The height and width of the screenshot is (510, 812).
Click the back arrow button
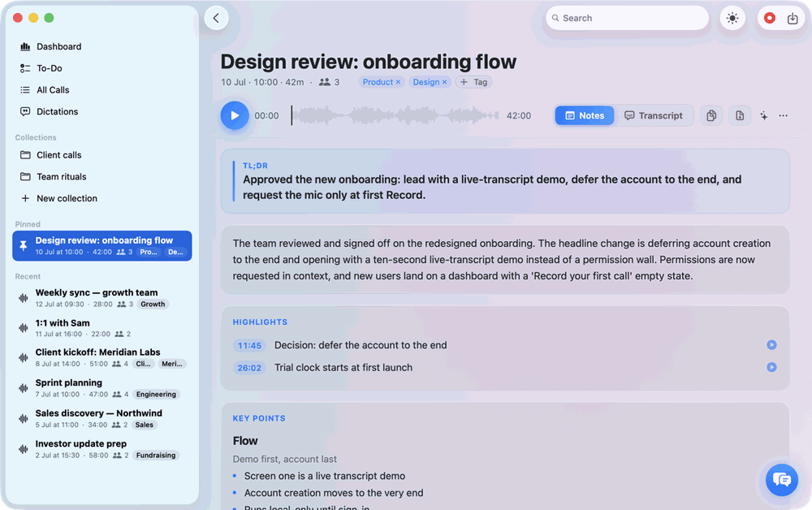(x=217, y=18)
